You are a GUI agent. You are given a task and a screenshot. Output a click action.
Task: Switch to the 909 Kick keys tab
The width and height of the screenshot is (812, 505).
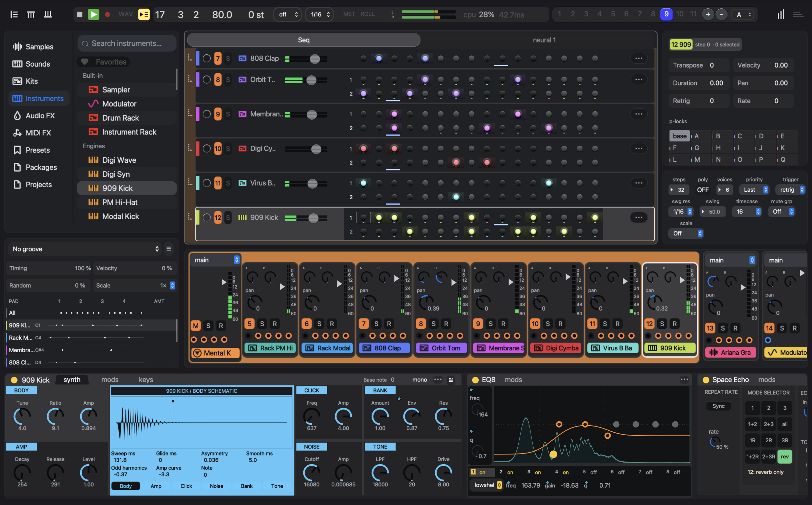tap(146, 380)
